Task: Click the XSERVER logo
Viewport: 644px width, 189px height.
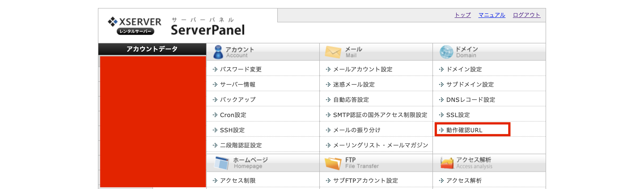Action: (x=134, y=25)
